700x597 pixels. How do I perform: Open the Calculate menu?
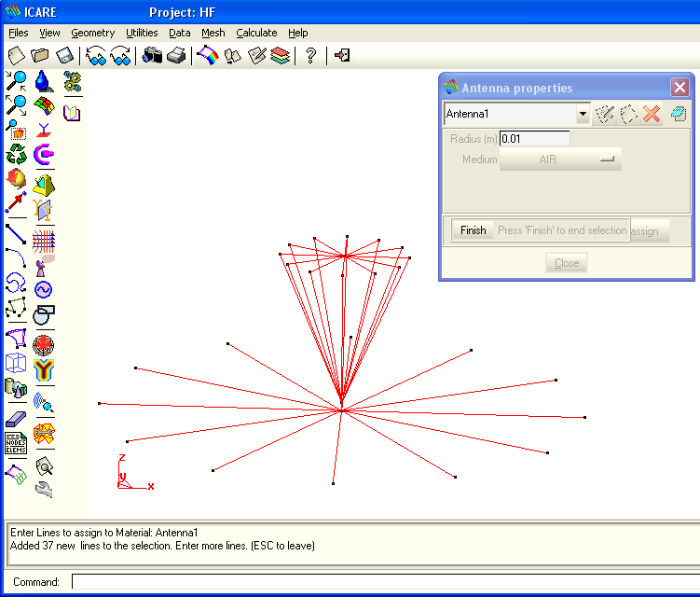(x=256, y=33)
